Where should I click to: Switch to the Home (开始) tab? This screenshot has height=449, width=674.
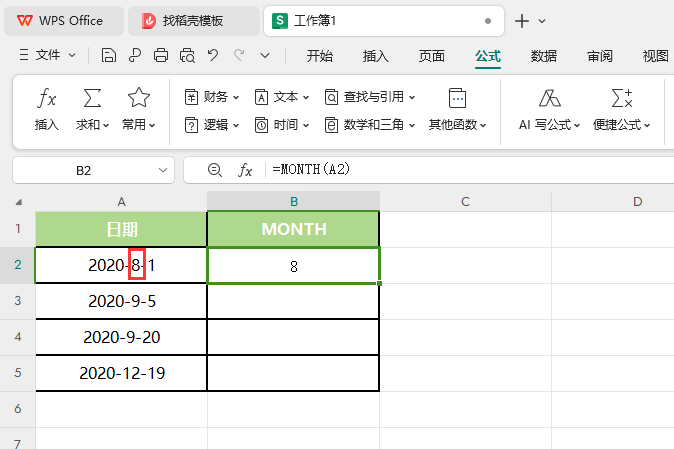[319, 56]
